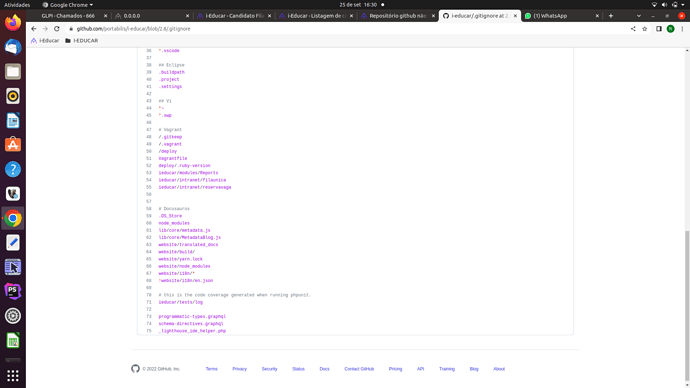This screenshot has width=690, height=388.
Task: Launch Firefox from the dock
Action: 13,23
